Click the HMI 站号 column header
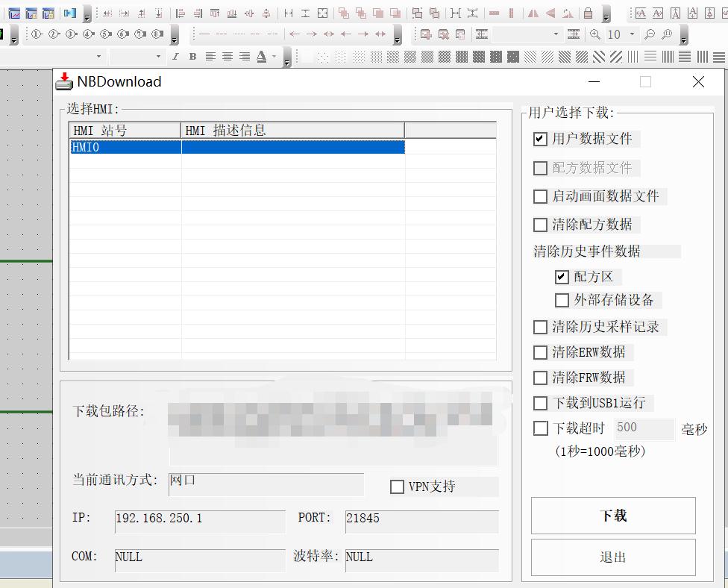 (125, 131)
